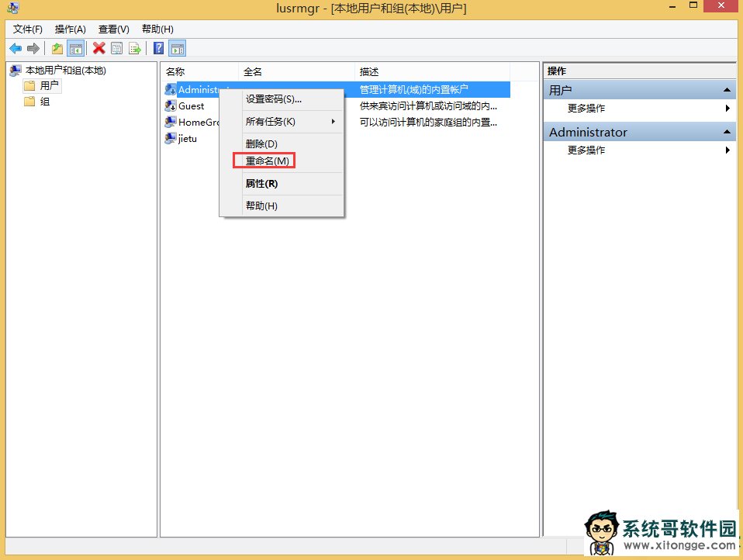Collapse the Administrator section in actions pane

click(x=727, y=133)
